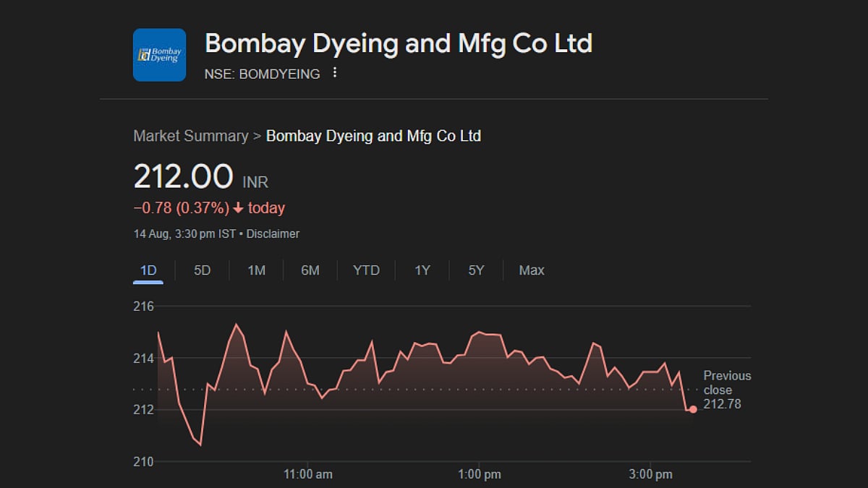Image resolution: width=868 pixels, height=488 pixels.
Task: Click the Previous close 212.78 label
Action: click(x=726, y=390)
